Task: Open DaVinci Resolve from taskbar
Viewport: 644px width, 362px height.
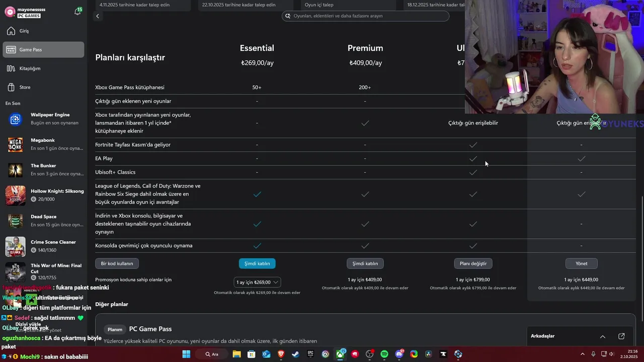Action: click(x=429, y=354)
